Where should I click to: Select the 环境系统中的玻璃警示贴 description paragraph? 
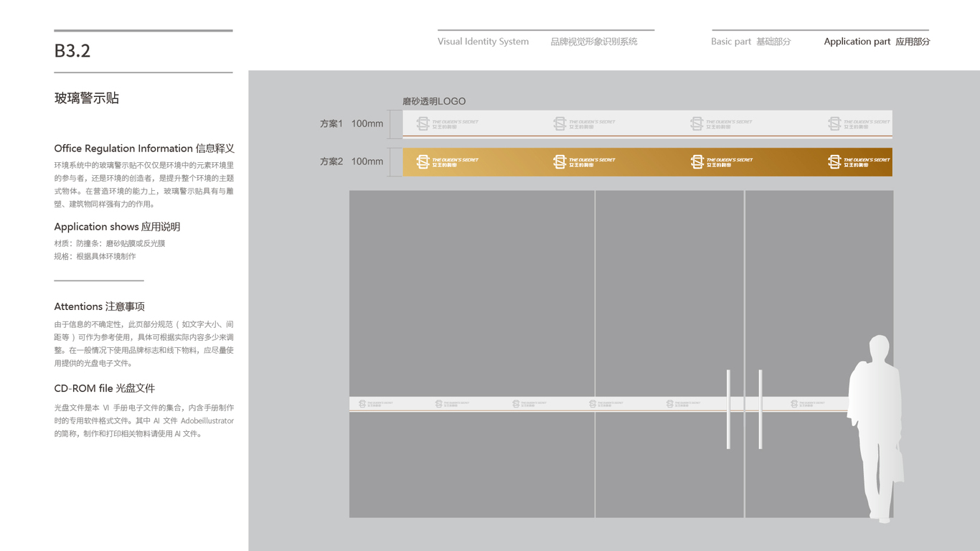144,184
